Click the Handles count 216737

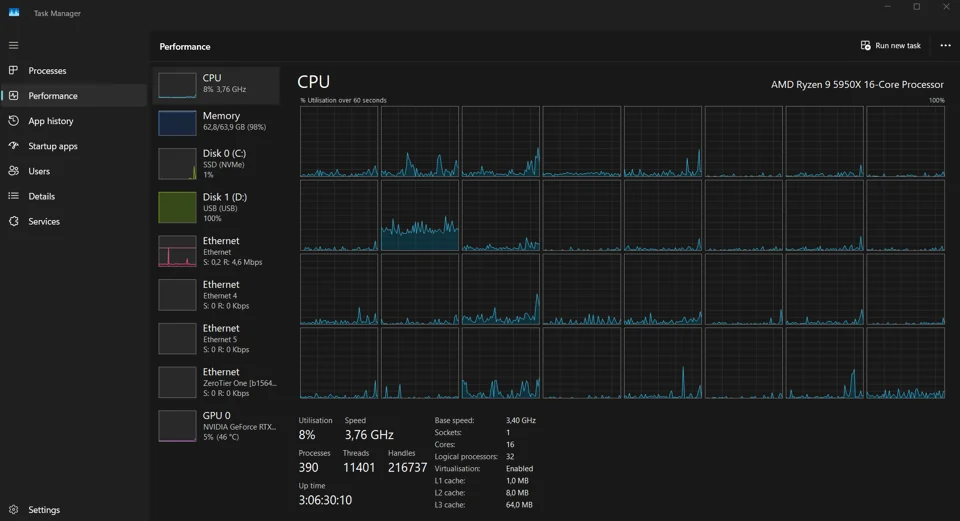point(407,468)
